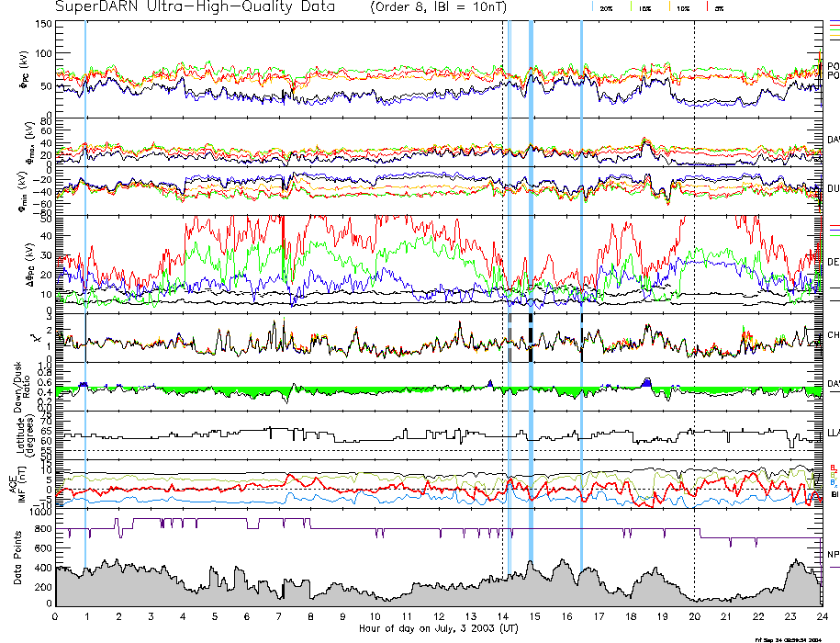This screenshot has height=643, width=840.
Task: Click the Φmin (kV) axis label
Action: pyautogui.click(x=24, y=191)
